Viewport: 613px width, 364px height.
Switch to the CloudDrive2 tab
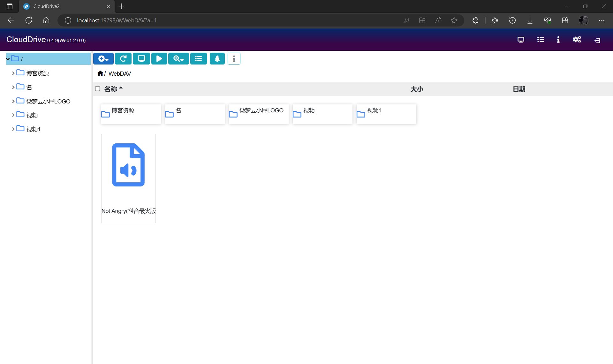point(66,6)
